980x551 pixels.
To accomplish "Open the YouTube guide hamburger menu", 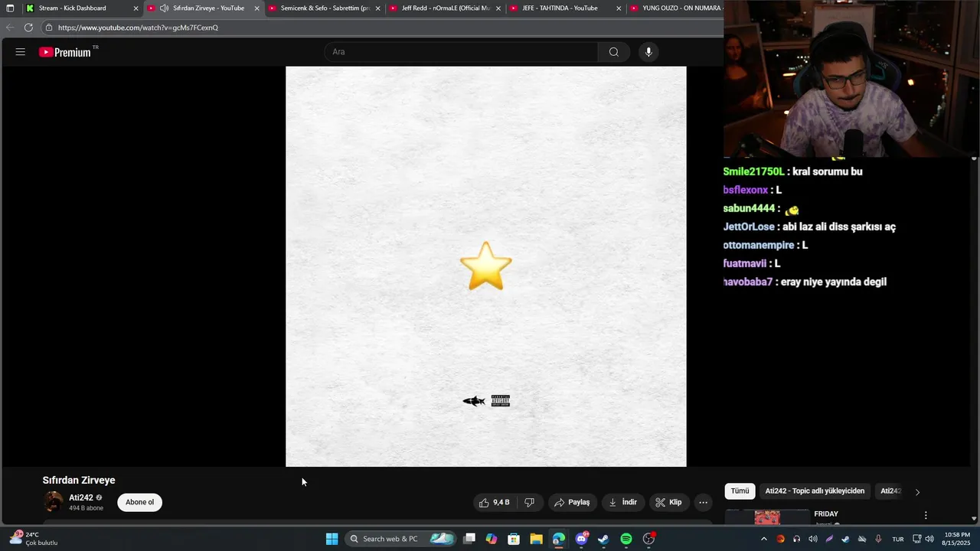I will tap(21, 52).
